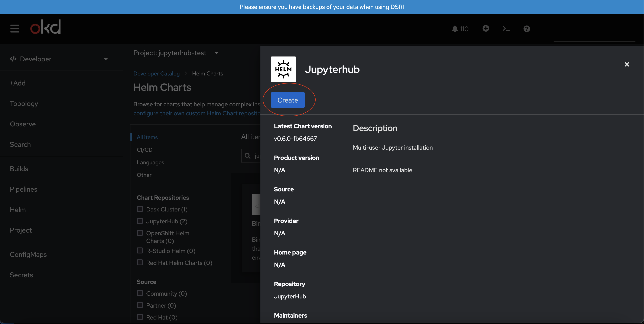This screenshot has width=644, height=324.
Task: Open notifications bell showing 110
Action: click(460, 29)
